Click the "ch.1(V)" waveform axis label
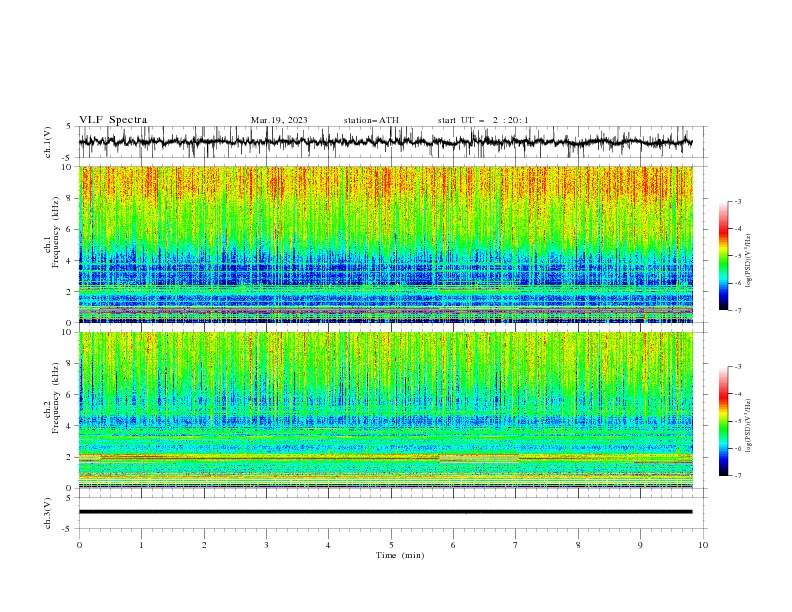This screenshot has width=792, height=612. pyautogui.click(x=48, y=142)
